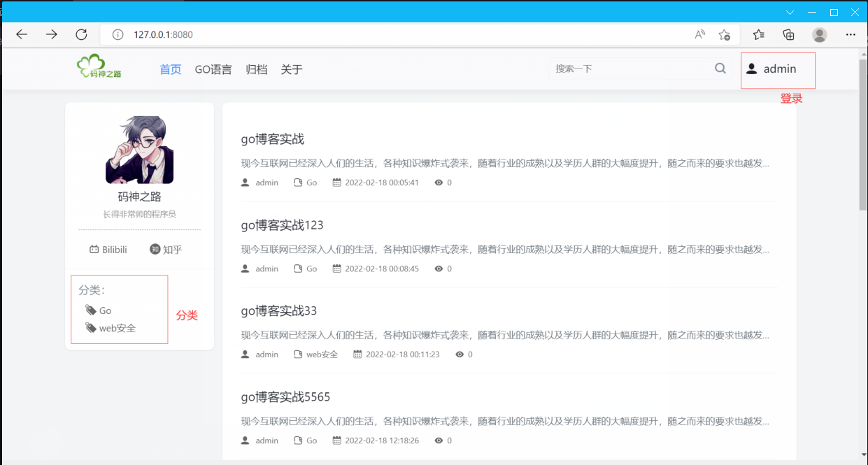Screen dimensions: 868x465
Task: Open the browser settings ellipsis menu
Action: tap(851, 34)
